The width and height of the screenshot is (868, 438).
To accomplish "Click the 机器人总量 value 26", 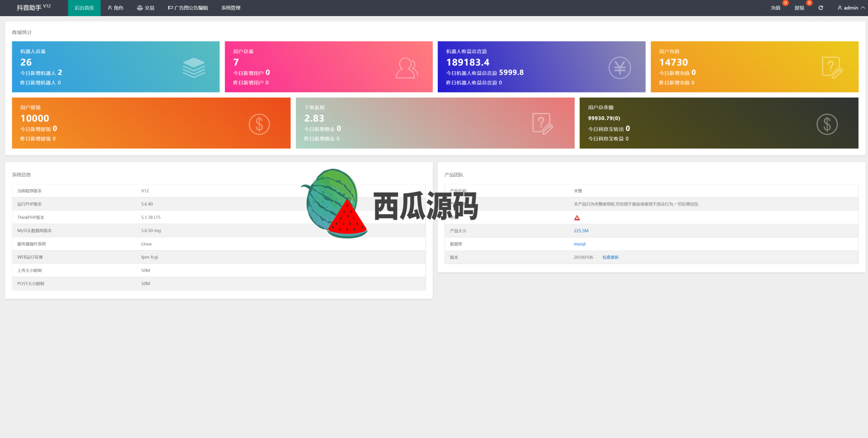I will pos(26,62).
